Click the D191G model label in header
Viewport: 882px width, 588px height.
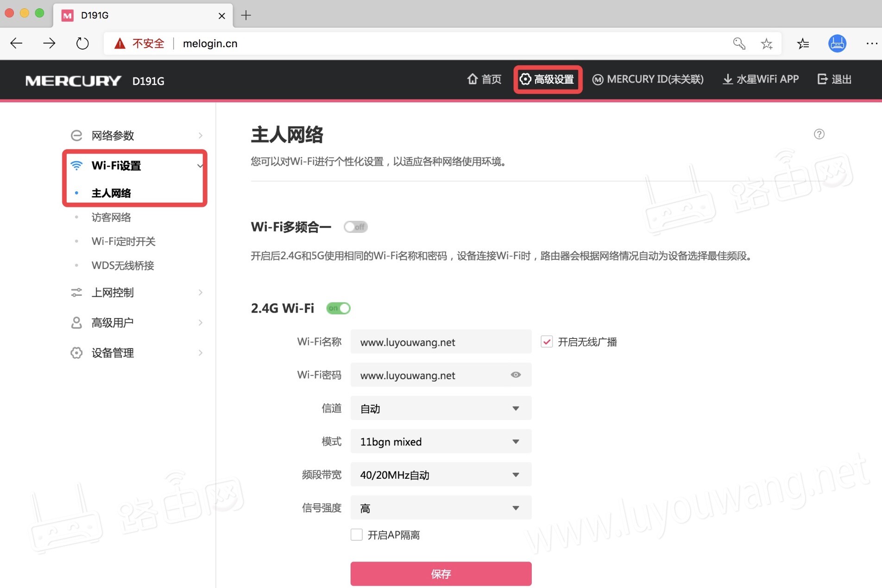148,81
